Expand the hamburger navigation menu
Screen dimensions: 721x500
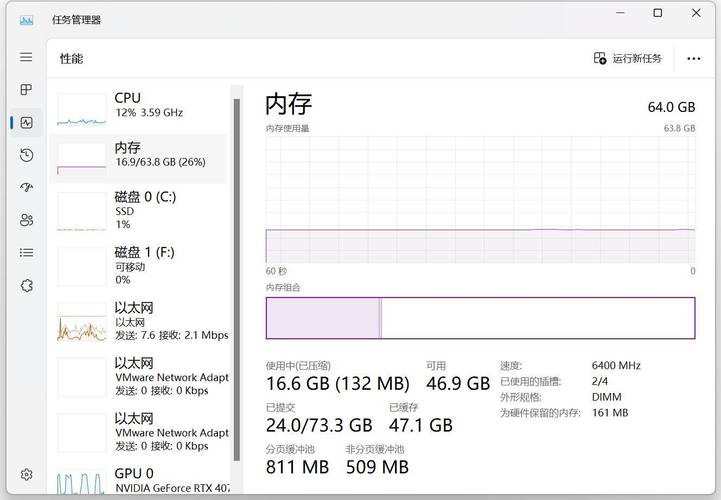27,58
